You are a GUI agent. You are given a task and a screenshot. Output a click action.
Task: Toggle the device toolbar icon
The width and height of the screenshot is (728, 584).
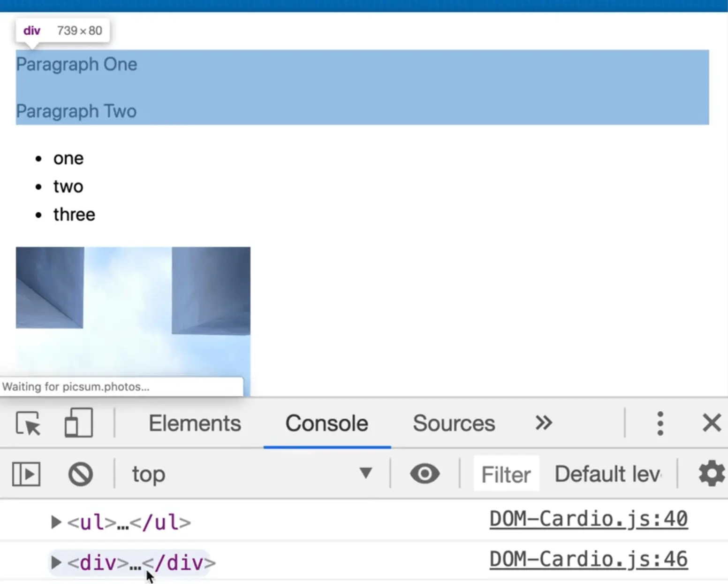tap(78, 423)
